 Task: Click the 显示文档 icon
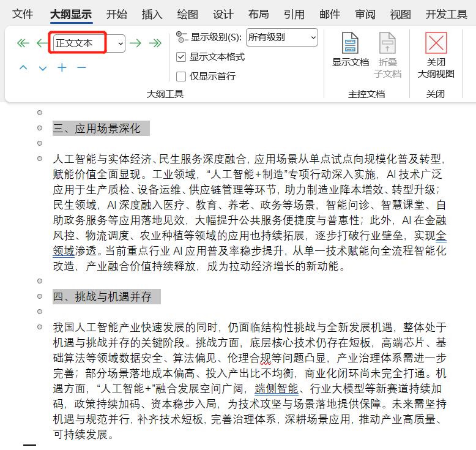[350, 43]
